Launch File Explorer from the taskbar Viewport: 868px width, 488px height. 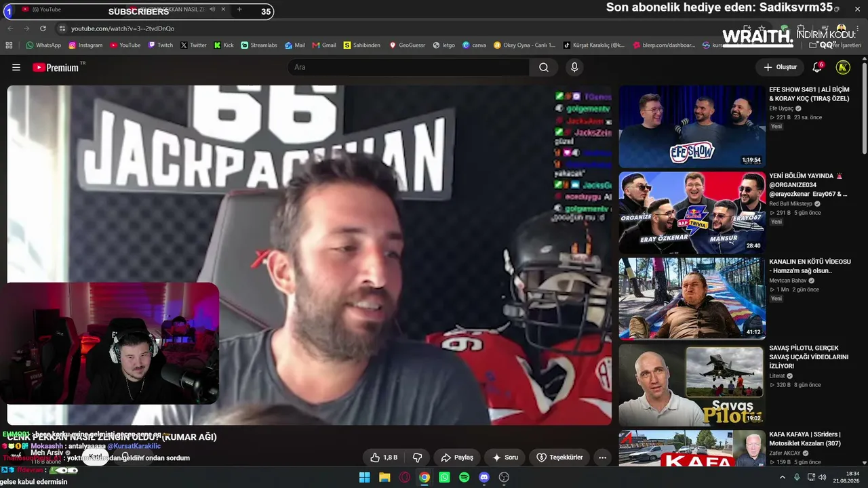[x=384, y=477]
